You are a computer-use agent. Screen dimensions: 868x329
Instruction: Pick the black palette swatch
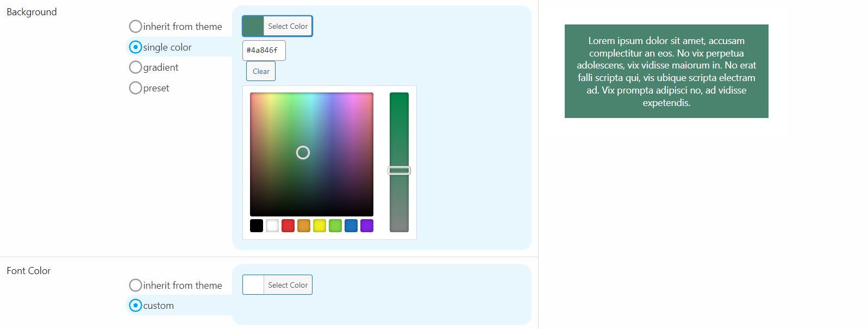tap(257, 226)
